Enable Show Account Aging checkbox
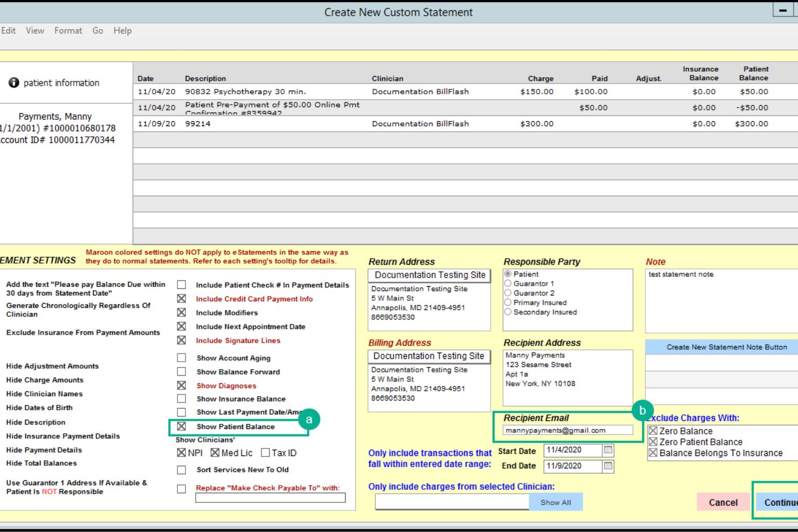Image resolution: width=798 pixels, height=532 pixels. point(182,358)
